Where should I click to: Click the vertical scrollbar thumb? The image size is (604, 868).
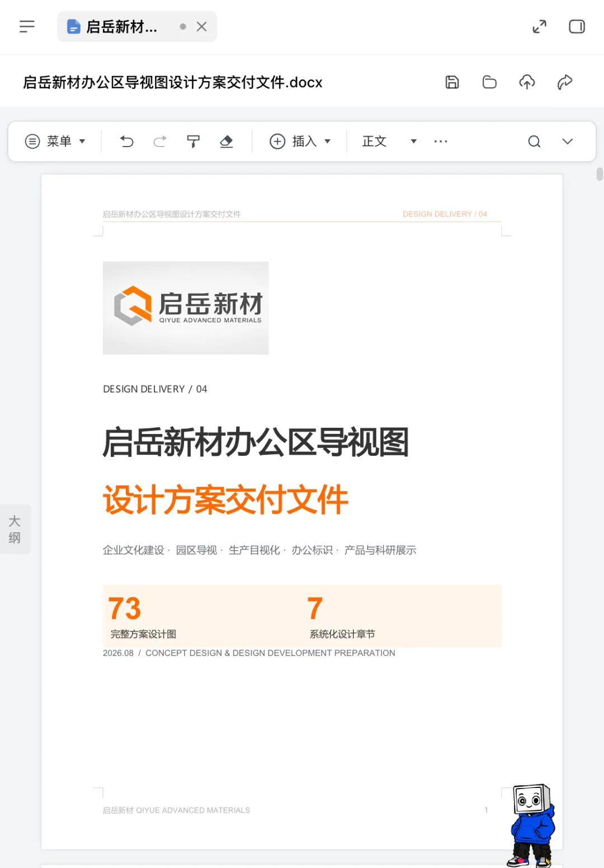point(600,174)
